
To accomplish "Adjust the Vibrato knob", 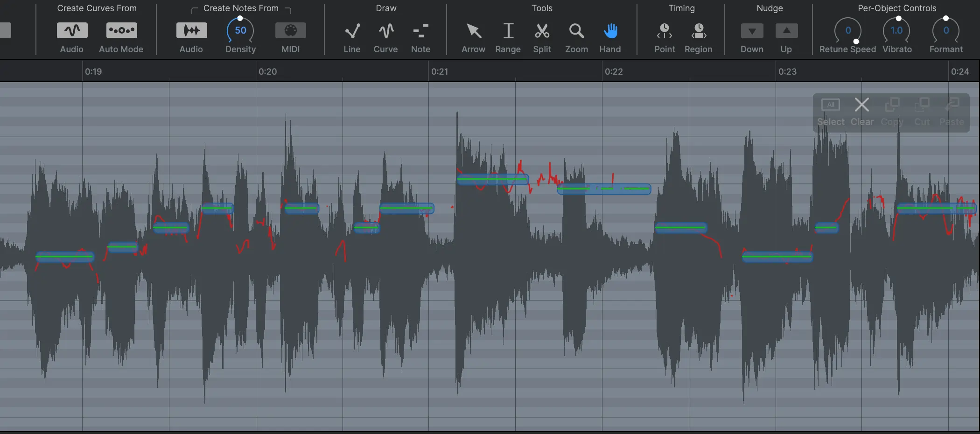I will (897, 30).
